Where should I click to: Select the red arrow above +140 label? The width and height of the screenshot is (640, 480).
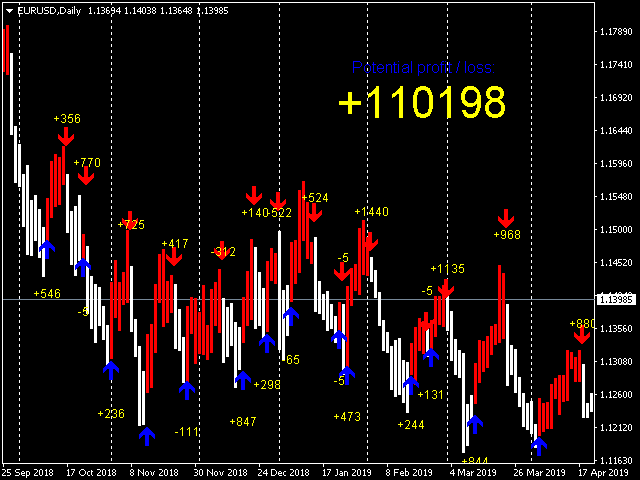tap(254, 196)
